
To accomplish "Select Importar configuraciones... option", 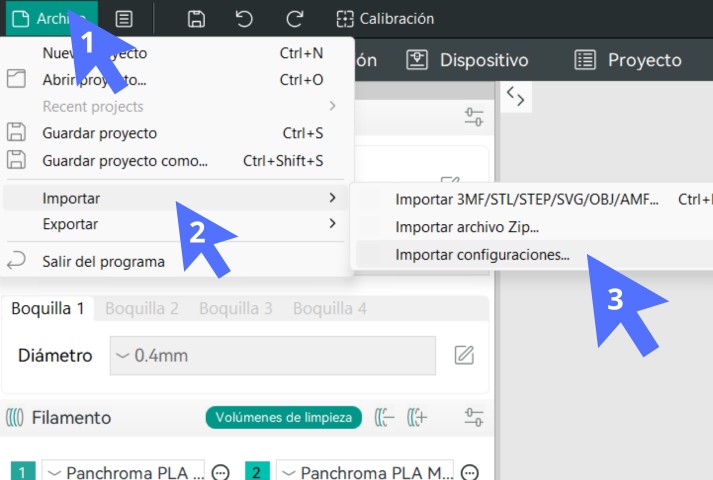I will point(534,255).
